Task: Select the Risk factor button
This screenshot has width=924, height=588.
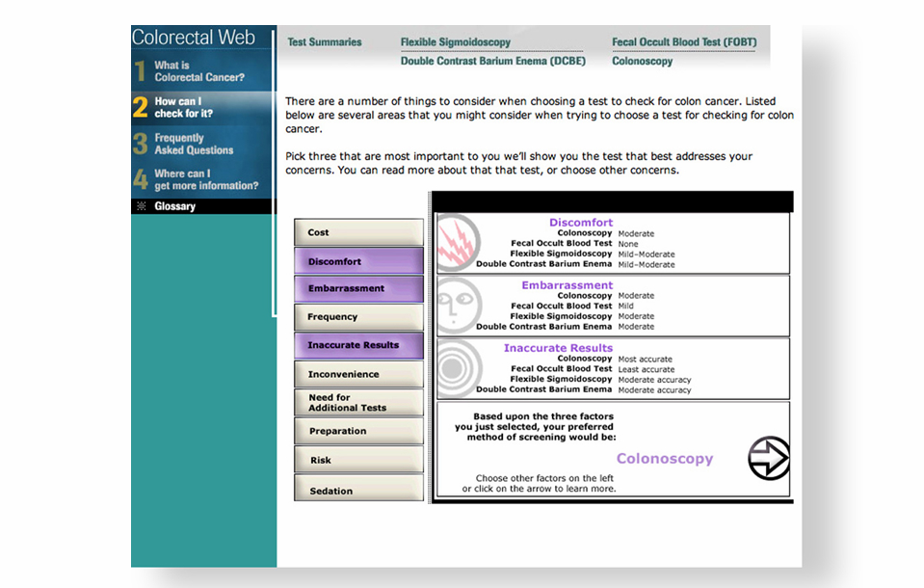Action: pyautogui.click(x=358, y=460)
